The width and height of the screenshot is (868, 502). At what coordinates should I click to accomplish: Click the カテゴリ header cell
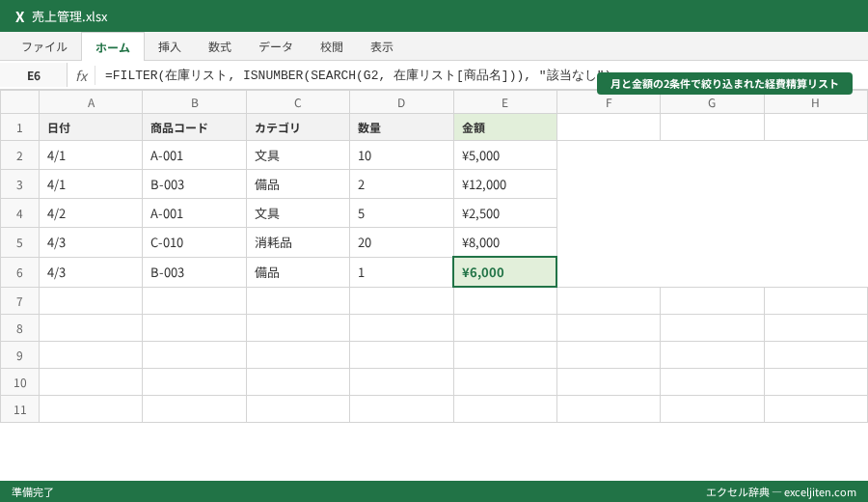pos(298,128)
